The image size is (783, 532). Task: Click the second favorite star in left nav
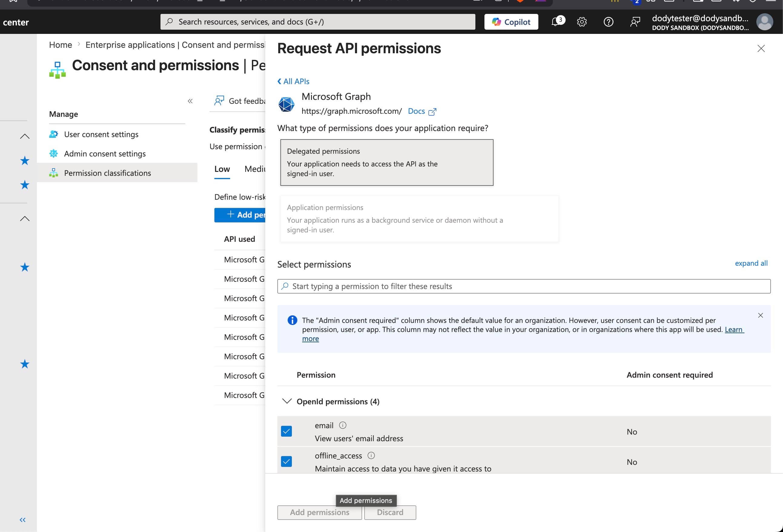pos(25,185)
